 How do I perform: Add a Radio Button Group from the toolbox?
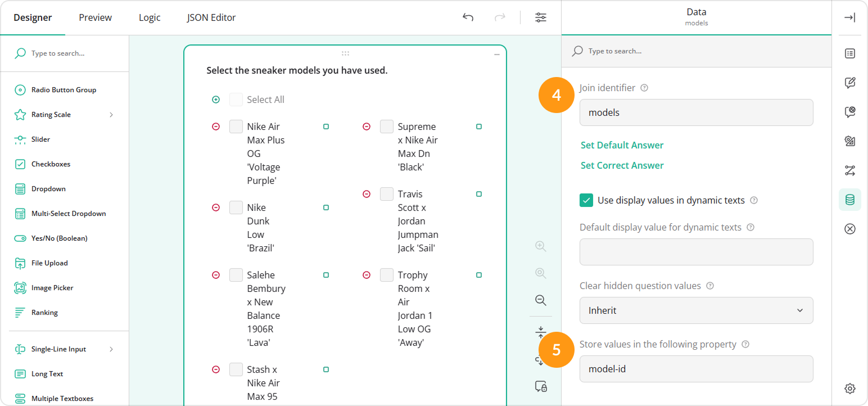point(65,90)
